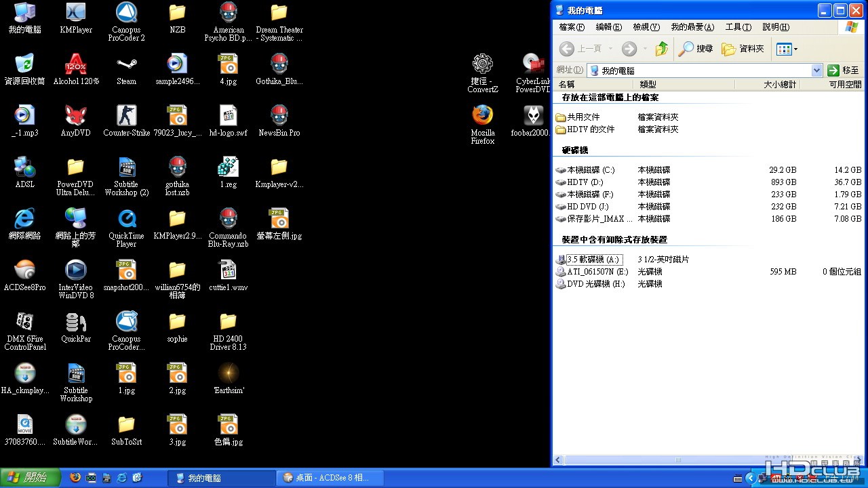Select the QuickTime Player desktop icon
868x488 pixels.
point(126,228)
